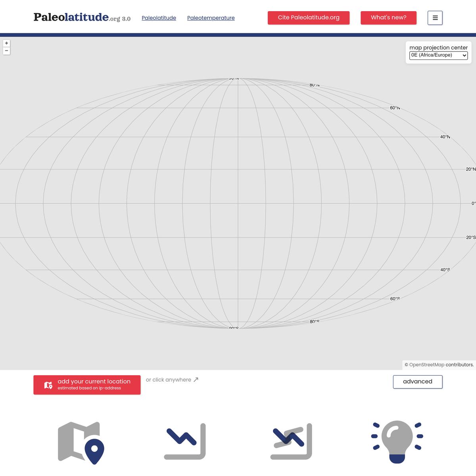Viewport: 476px width, 476px height.
Task: Open the map projection center dropdown
Action: click(438, 56)
